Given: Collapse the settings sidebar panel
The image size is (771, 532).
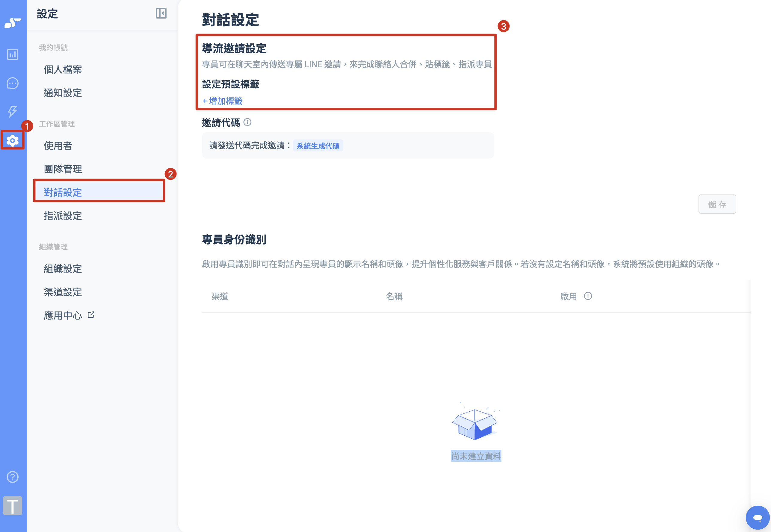Looking at the screenshot, I should [x=161, y=13].
